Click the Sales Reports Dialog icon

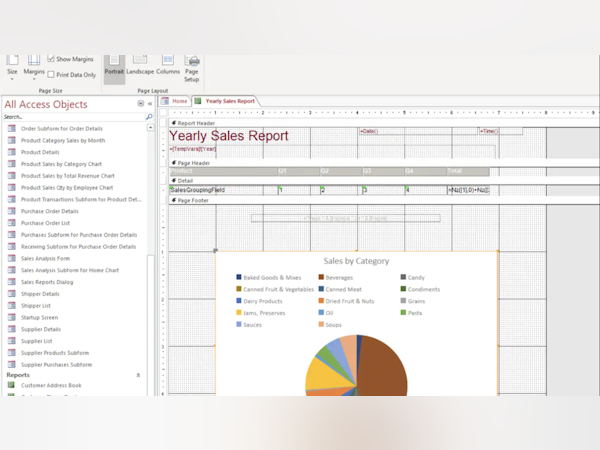[x=12, y=282]
